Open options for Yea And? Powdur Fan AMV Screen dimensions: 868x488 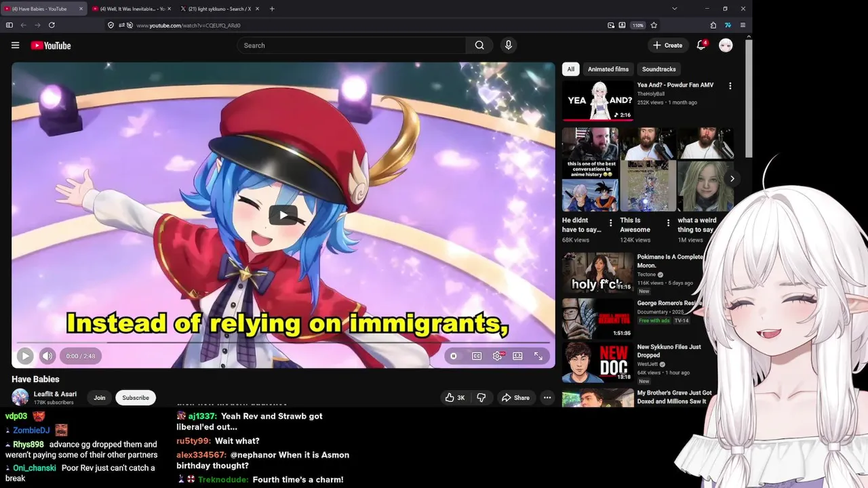pyautogui.click(x=730, y=86)
